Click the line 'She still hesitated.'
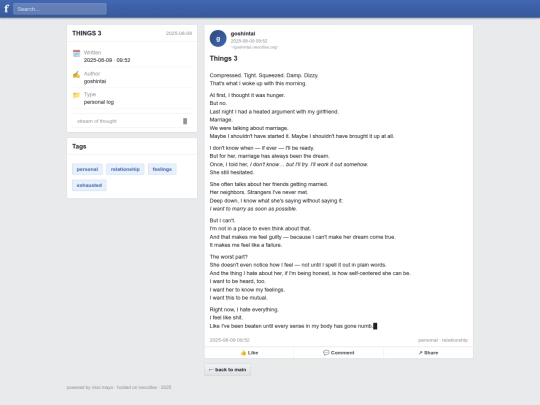The image size is (540, 405). pyautogui.click(x=232, y=172)
